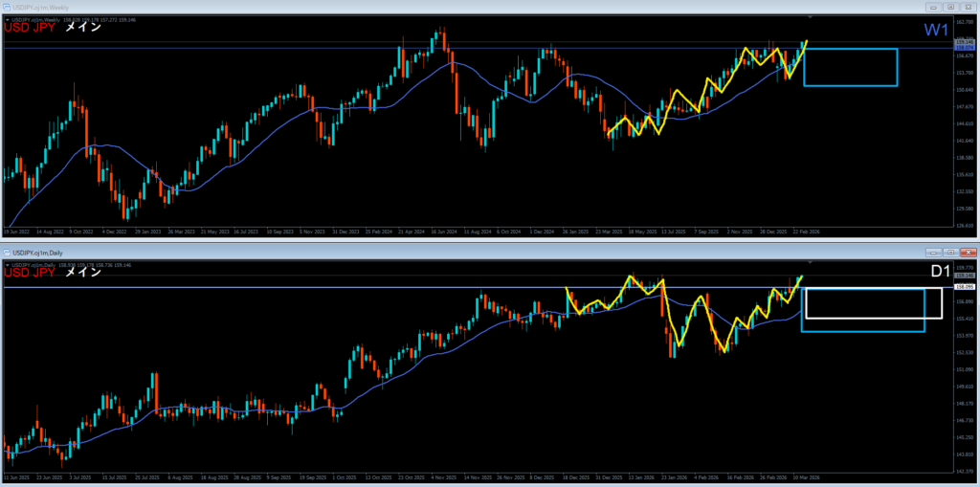Image resolution: width=980 pixels, height=487 pixels.
Task: Click the 22 Feb 2026 date on Weekly time axis
Action: pyautogui.click(x=806, y=232)
